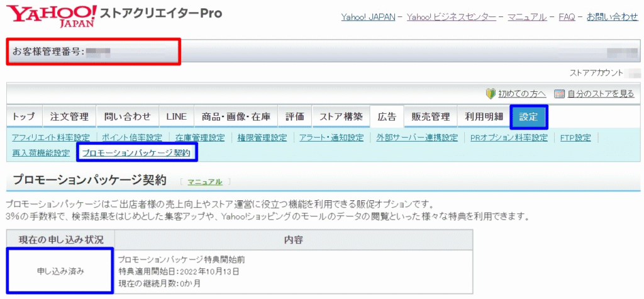Switch to the ストア構築 tab

341,117
